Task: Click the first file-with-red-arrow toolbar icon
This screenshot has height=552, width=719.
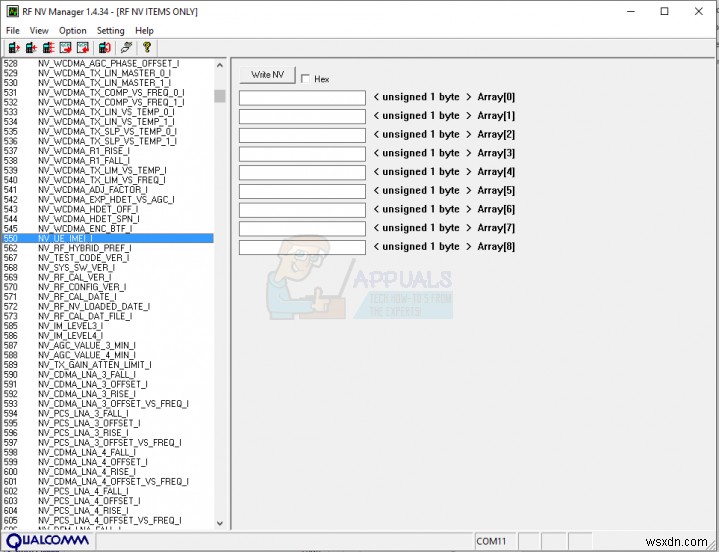Action: click(66, 47)
